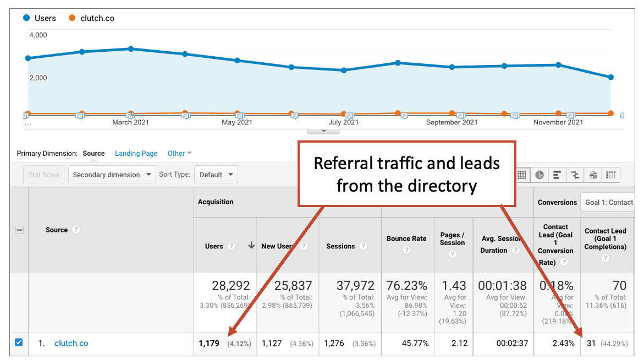Select the Data table view icon

521,175
